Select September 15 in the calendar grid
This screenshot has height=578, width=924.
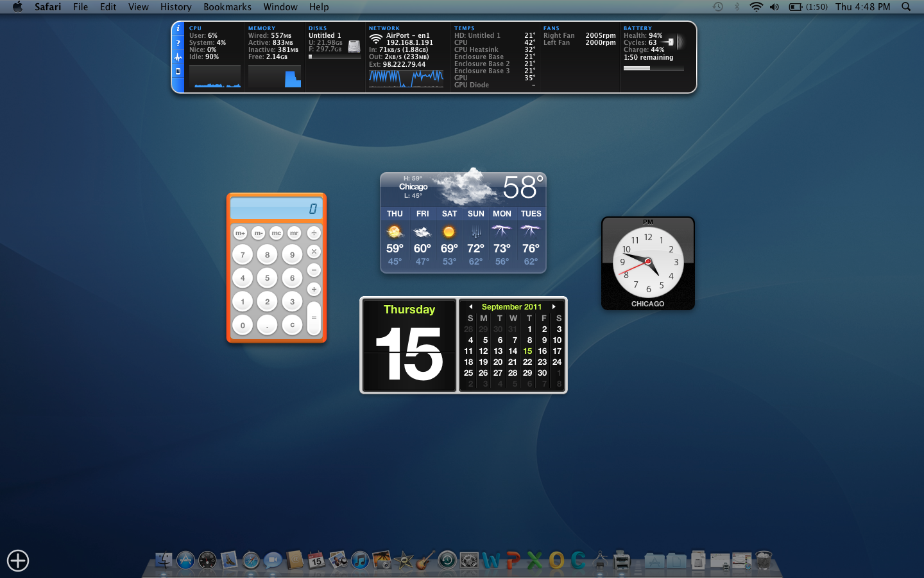point(527,351)
